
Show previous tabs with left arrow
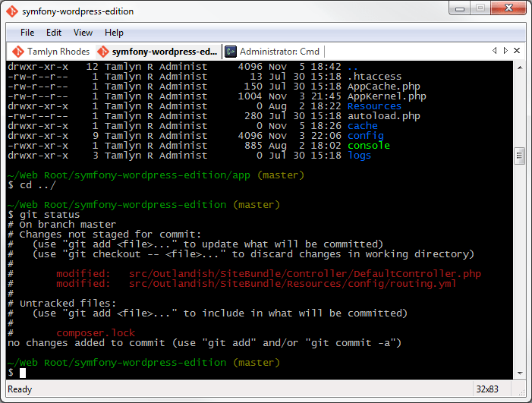pyautogui.click(x=495, y=51)
